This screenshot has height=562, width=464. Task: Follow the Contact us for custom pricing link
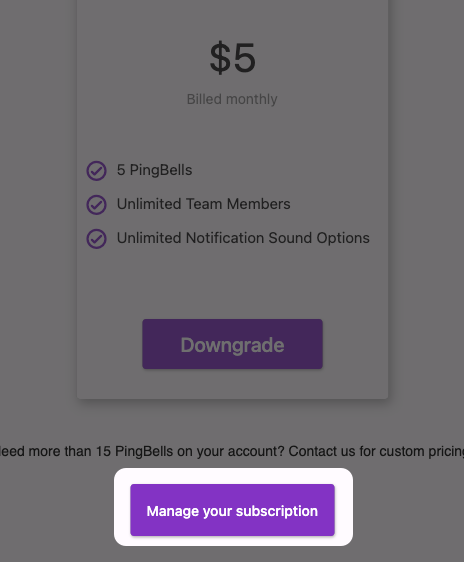(x=376, y=451)
